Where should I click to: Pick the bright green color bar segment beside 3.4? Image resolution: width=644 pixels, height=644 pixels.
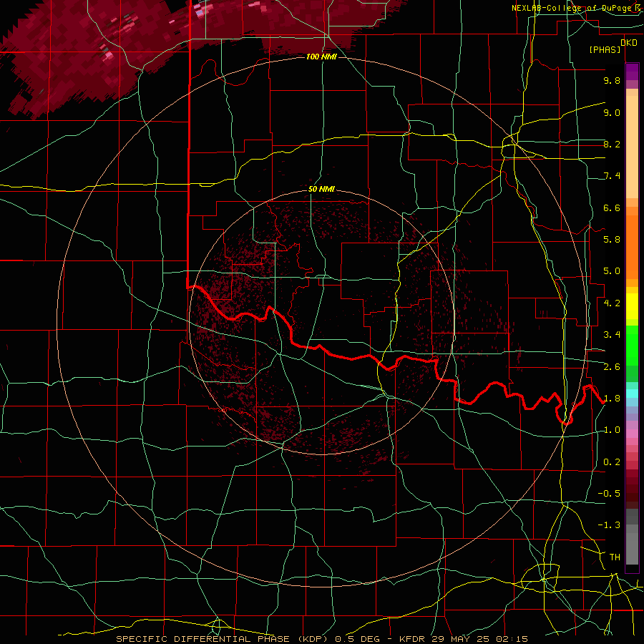point(632,345)
